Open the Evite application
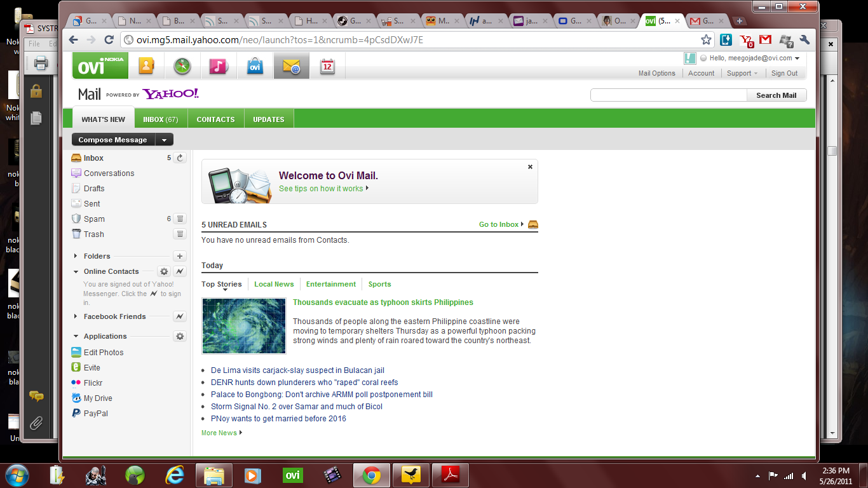The width and height of the screenshot is (868, 488). click(x=86, y=367)
